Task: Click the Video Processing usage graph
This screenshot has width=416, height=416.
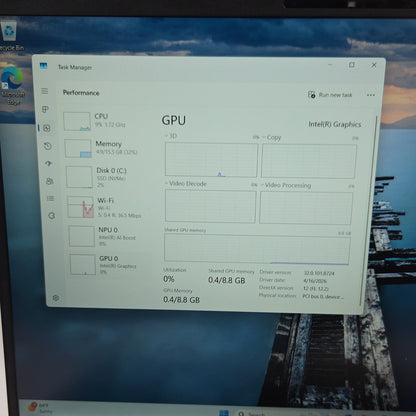Action: click(306, 207)
